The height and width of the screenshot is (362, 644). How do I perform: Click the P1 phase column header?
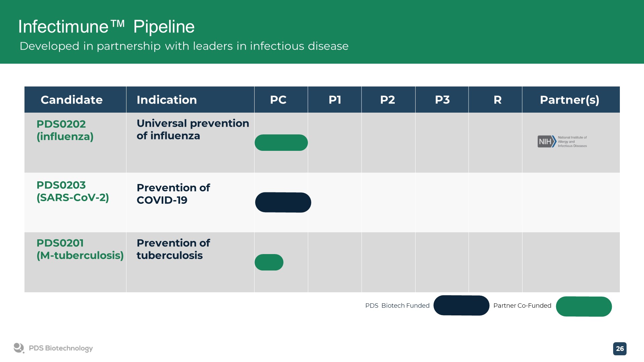335,100
